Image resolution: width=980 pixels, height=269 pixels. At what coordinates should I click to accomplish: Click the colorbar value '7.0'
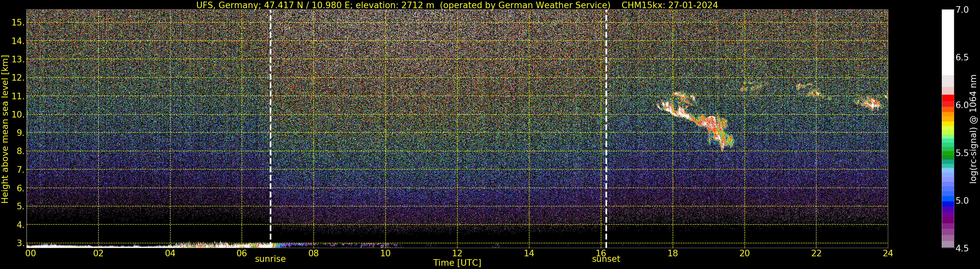pyautogui.click(x=962, y=10)
